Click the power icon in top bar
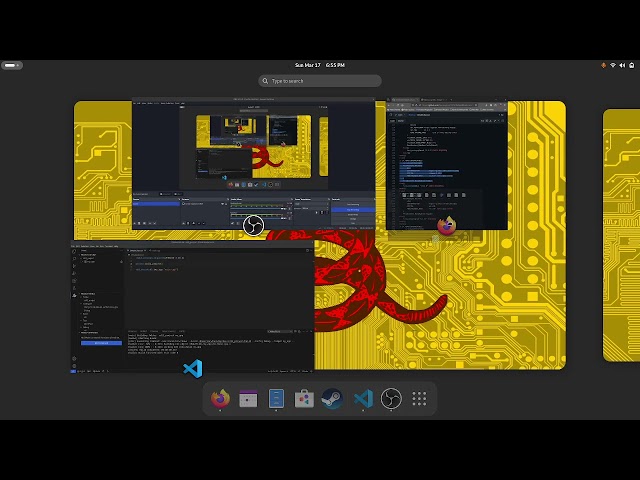 632,65
